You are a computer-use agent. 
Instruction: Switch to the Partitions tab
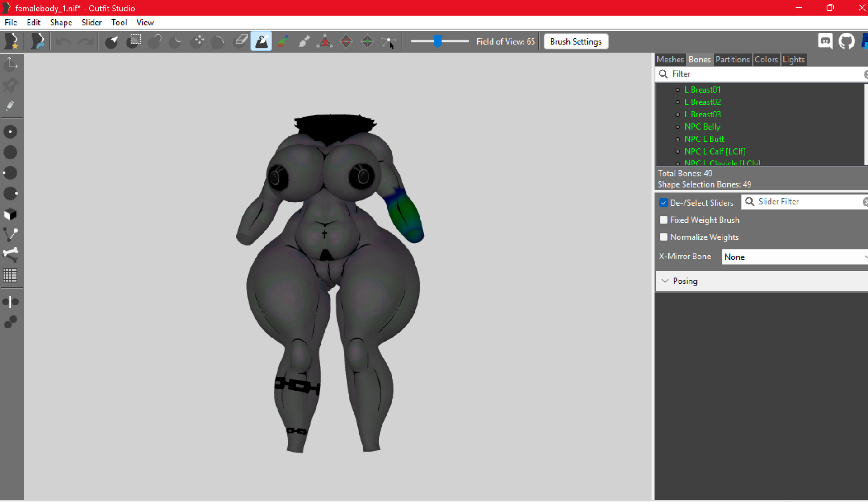(732, 60)
